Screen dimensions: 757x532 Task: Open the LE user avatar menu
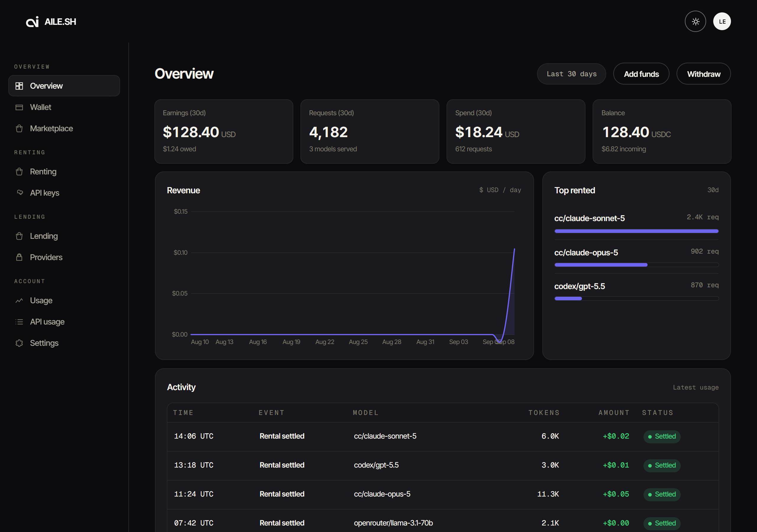click(x=722, y=21)
